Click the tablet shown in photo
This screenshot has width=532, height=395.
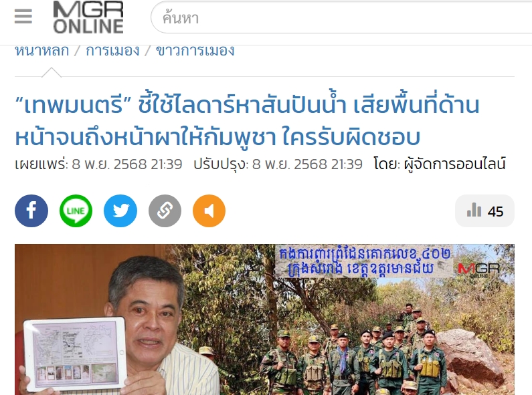click(x=76, y=354)
